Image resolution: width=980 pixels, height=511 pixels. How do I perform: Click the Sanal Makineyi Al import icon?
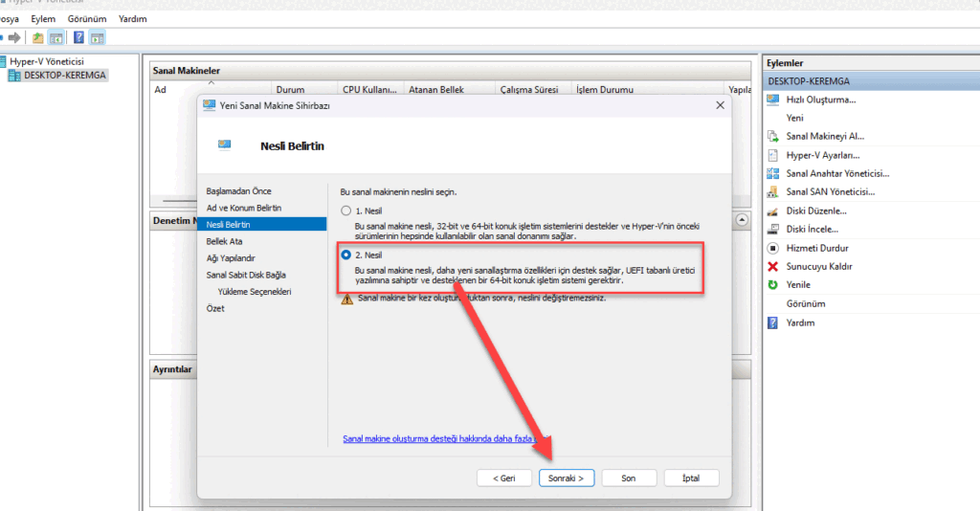click(773, 136)
